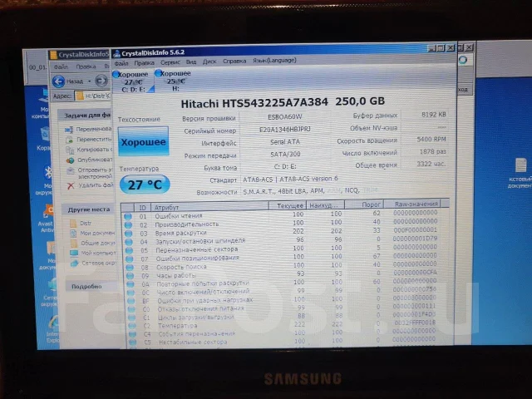Click the SATA/300 transfer mode value
The height and width of the screenshot is (399, 532).
[285, 154]
